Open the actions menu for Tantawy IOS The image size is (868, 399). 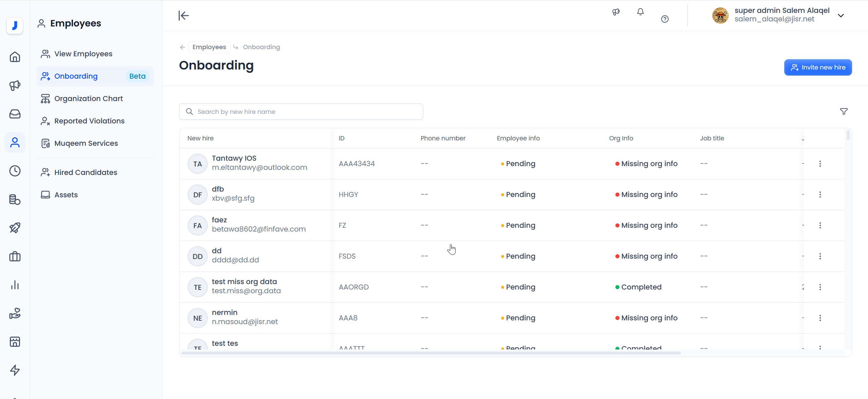point(821,163)
